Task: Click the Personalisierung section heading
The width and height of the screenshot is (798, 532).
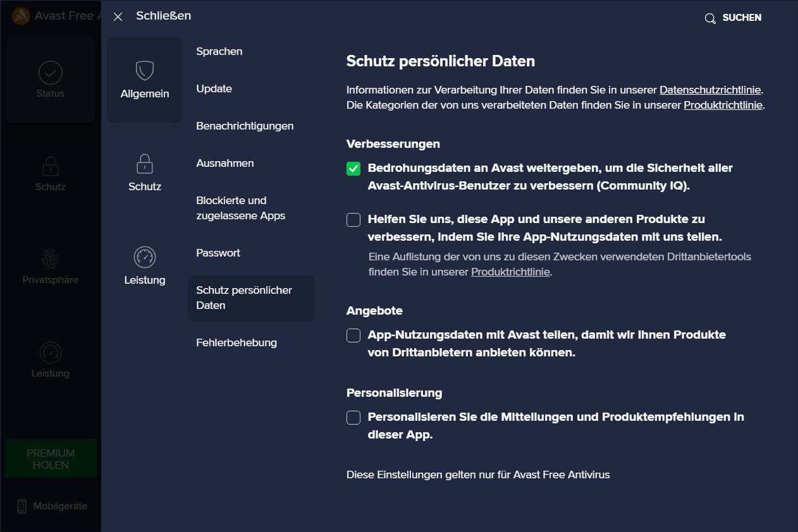Action: (394, 393)
